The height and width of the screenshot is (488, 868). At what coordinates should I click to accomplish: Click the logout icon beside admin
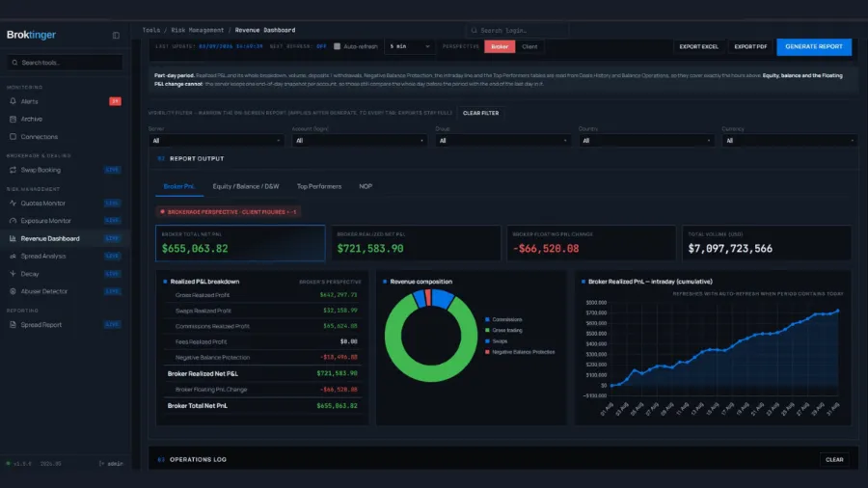coord(101,464)
